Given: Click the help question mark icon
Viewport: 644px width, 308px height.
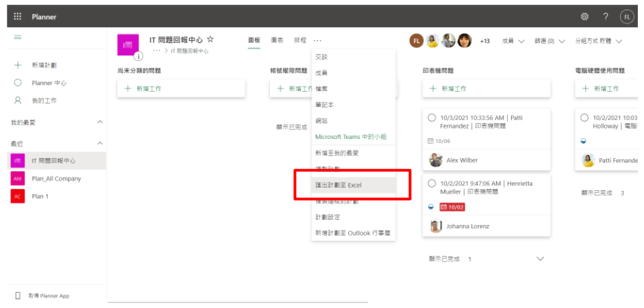Looking at the screenshot, I should tap(606, 16).
